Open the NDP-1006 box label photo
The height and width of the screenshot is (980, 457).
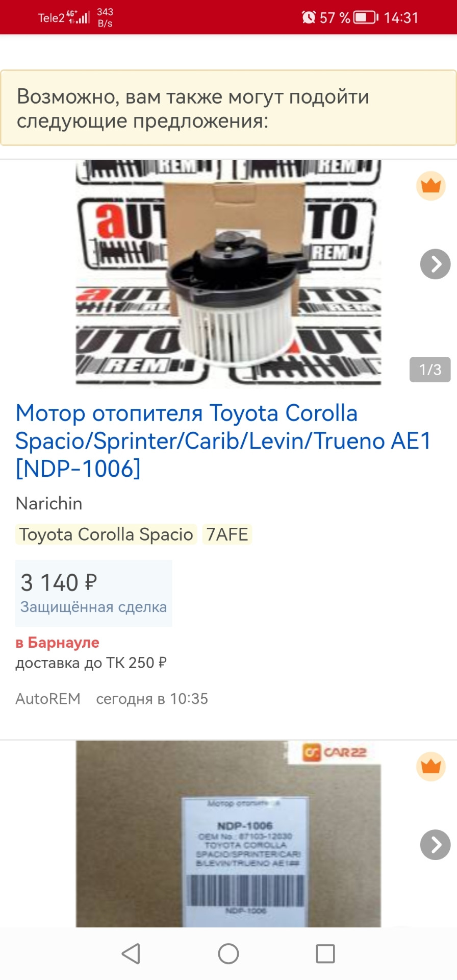click(229, 834)
